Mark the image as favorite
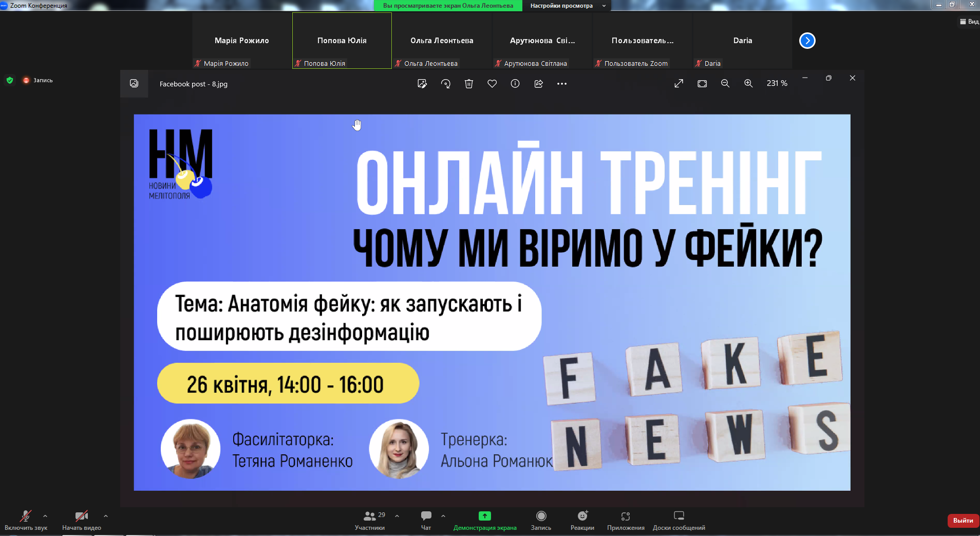980x536 pixels. [x=492, y=84]
